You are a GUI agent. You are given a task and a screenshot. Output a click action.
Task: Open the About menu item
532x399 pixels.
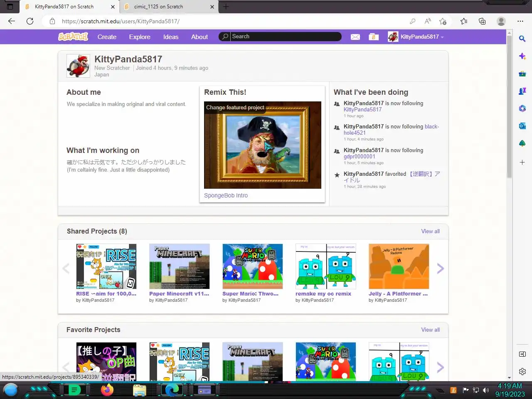[x=199, y=37]
